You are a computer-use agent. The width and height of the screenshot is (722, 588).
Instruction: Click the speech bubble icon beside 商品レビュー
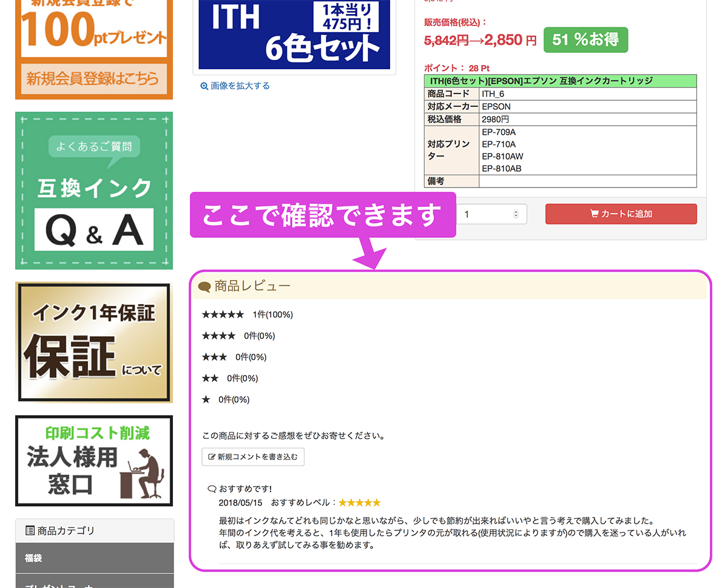pos(204,287)
